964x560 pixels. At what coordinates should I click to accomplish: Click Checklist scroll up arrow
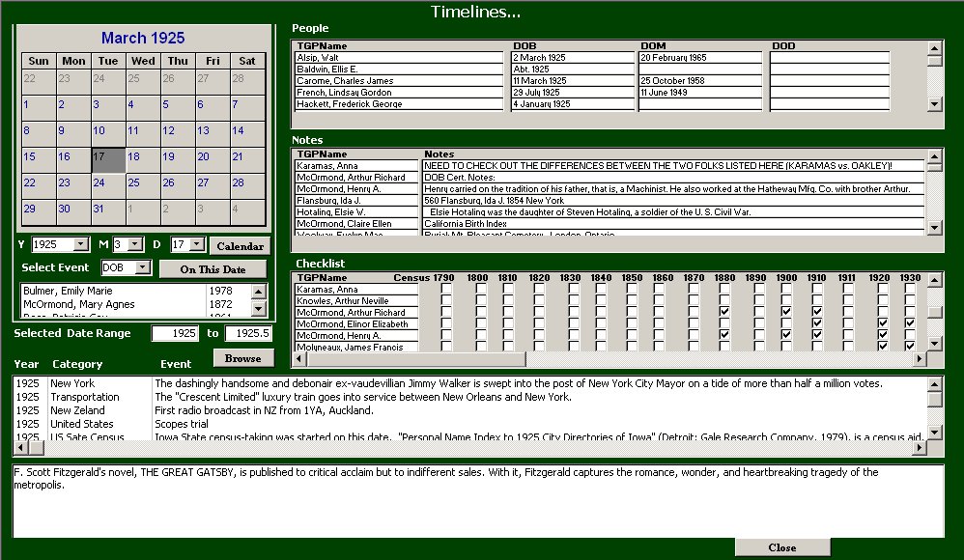tap(934, 280)
